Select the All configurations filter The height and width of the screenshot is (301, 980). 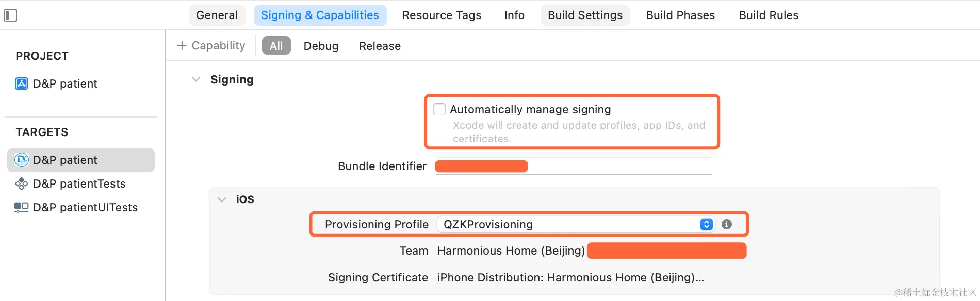coord(276,46)
